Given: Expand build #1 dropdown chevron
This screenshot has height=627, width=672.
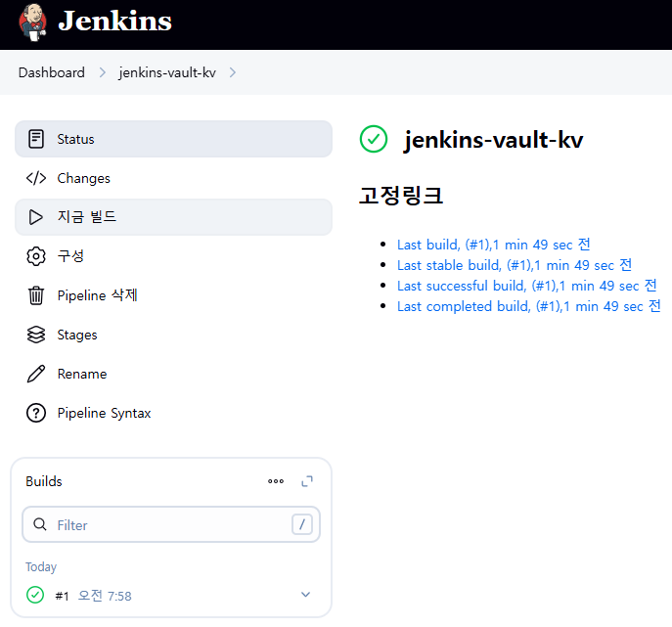Looking at the screenshot, I should click(305, 595).
